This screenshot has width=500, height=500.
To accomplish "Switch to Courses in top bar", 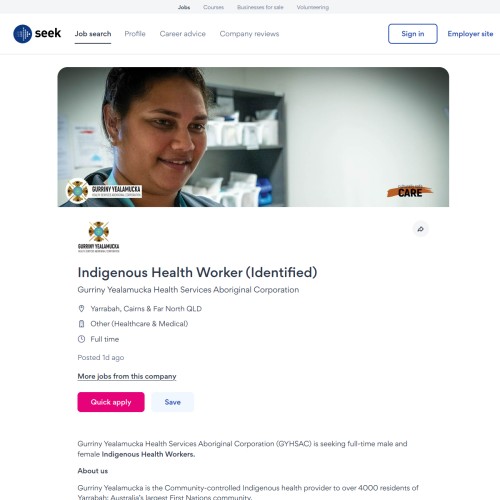I will (x=213, y=7).
